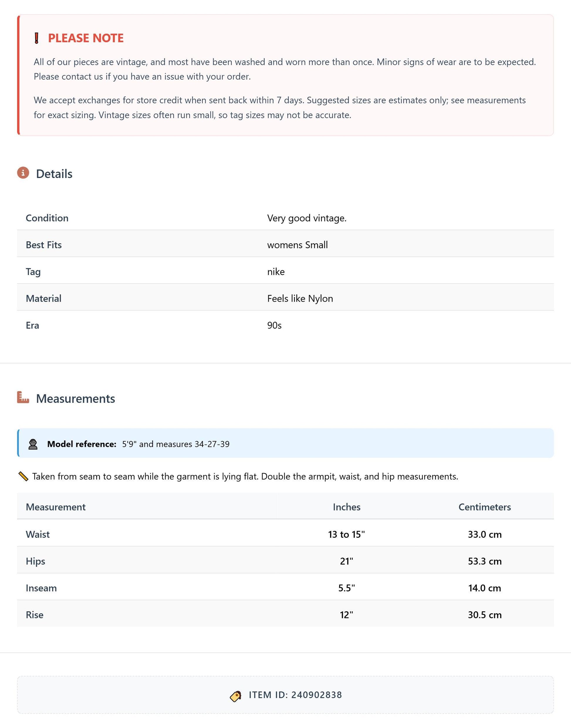Click the 'Feels like Nylon' material value
571x728 pixels.
click(300, 298)
